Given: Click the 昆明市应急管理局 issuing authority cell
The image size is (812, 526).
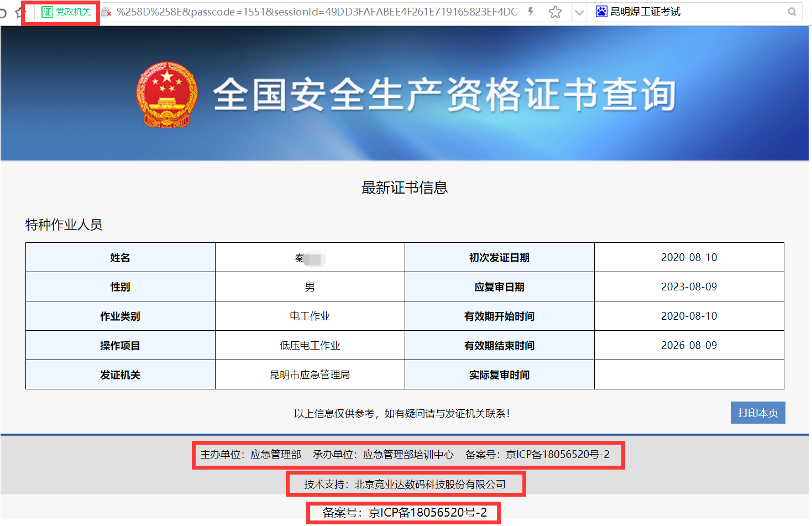Looking at the screenshot, I should coord(310,374).
